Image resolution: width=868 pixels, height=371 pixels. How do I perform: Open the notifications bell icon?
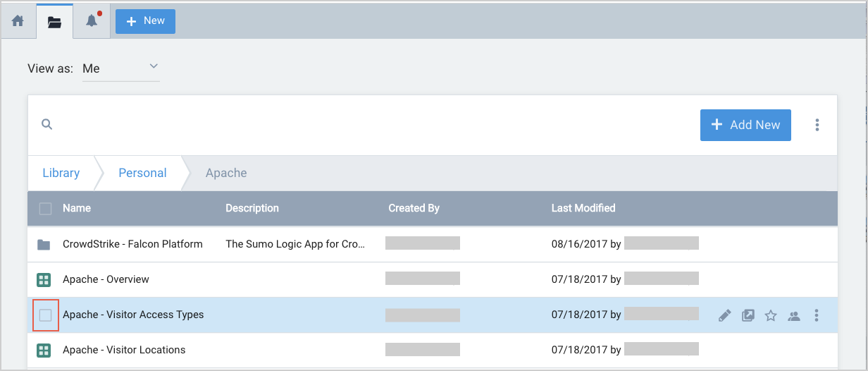point(92,21)
